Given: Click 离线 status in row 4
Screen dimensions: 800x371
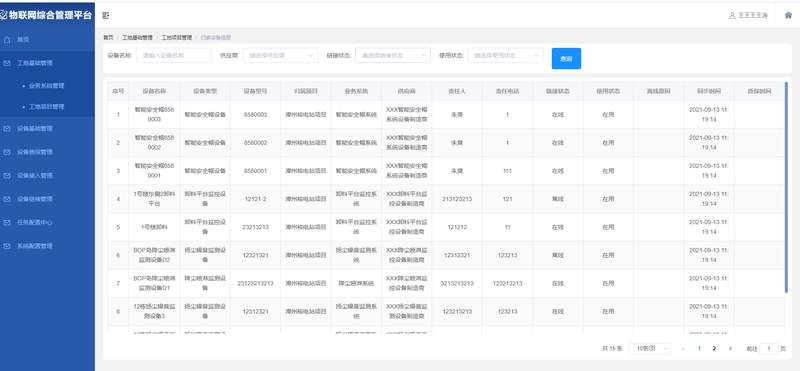Looking at the screenshot, I should tap(558, 199).
